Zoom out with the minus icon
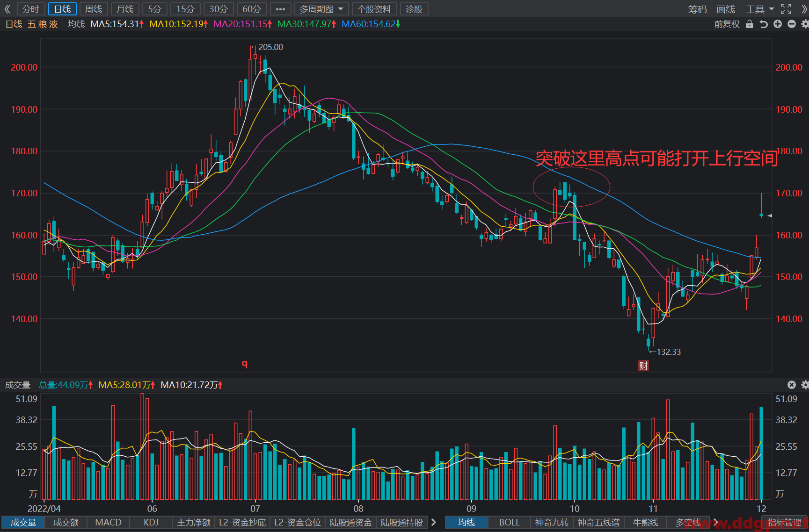The width and height of the screenshot is (809, 532). (792, 24)
